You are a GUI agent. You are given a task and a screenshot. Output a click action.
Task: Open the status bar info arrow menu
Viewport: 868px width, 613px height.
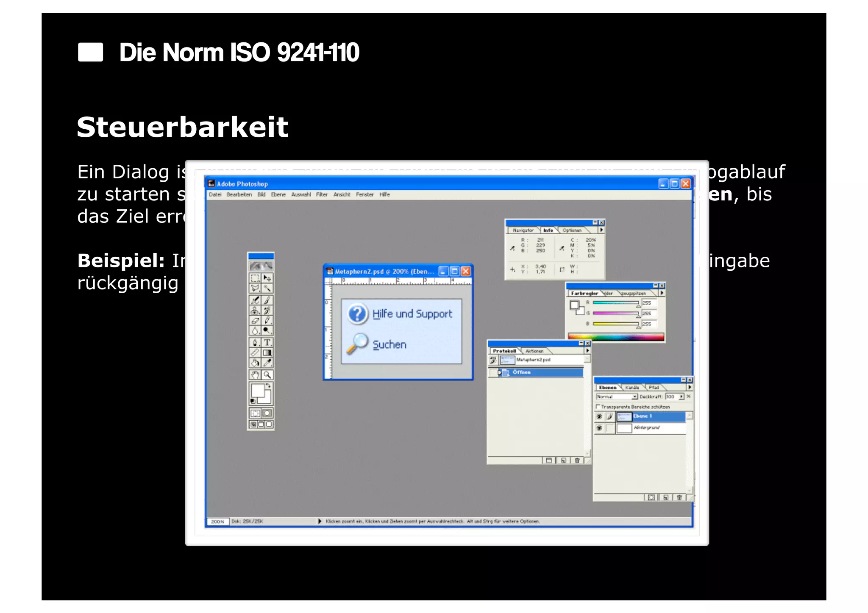click(x=320, y=521)
